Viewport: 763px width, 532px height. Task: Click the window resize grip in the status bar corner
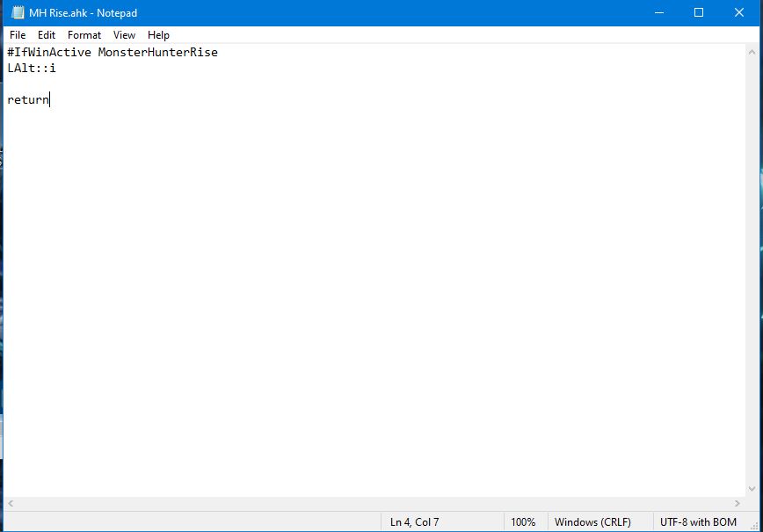pyautogui.click(x=754, y=525)
